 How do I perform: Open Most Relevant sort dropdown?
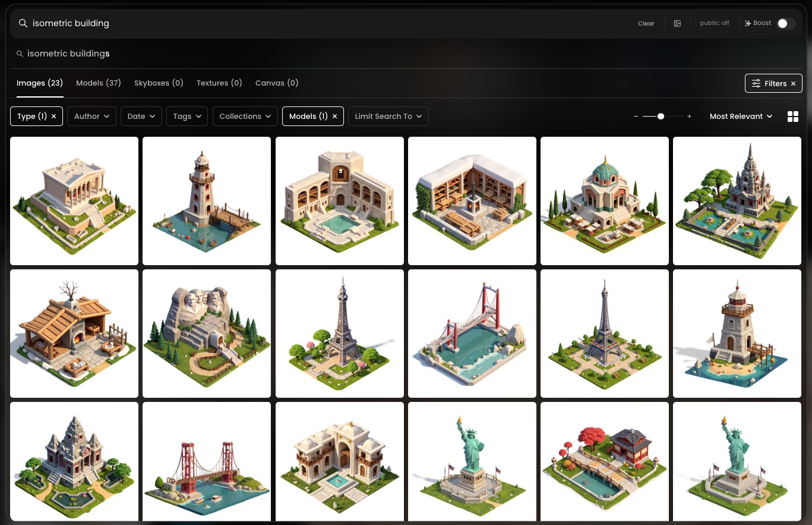(x=741, y=117)
